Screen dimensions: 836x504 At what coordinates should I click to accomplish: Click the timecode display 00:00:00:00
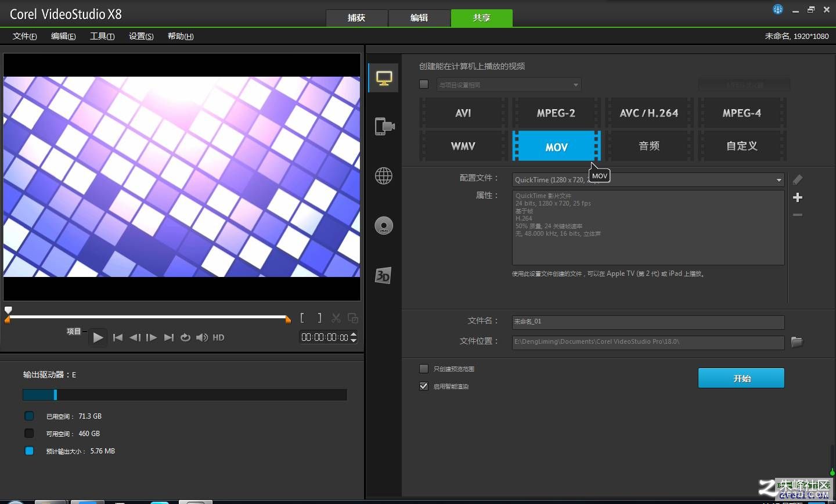(x=325, y=337)
